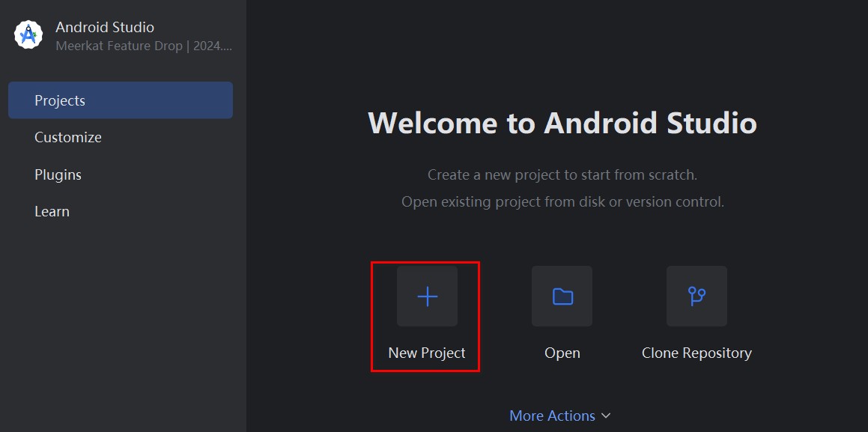
Task: Click the Android Studio title text
Action: click(105, 27)
